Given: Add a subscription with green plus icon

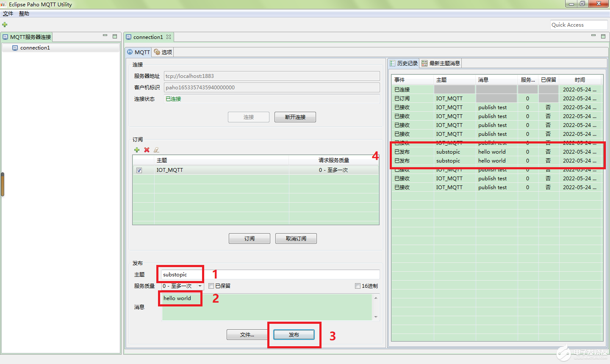Looking at the screenshot, I should [137, 150].
